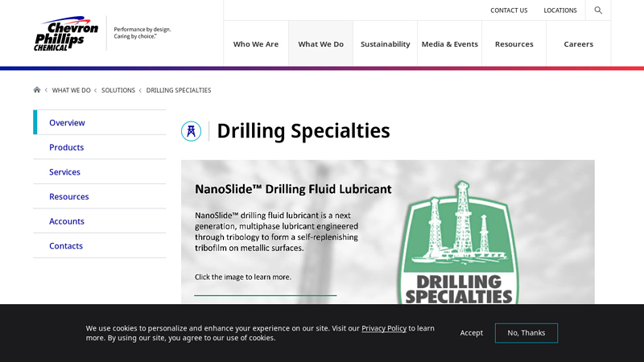Select Contacts in the sidebar

(x=99, y=245)
